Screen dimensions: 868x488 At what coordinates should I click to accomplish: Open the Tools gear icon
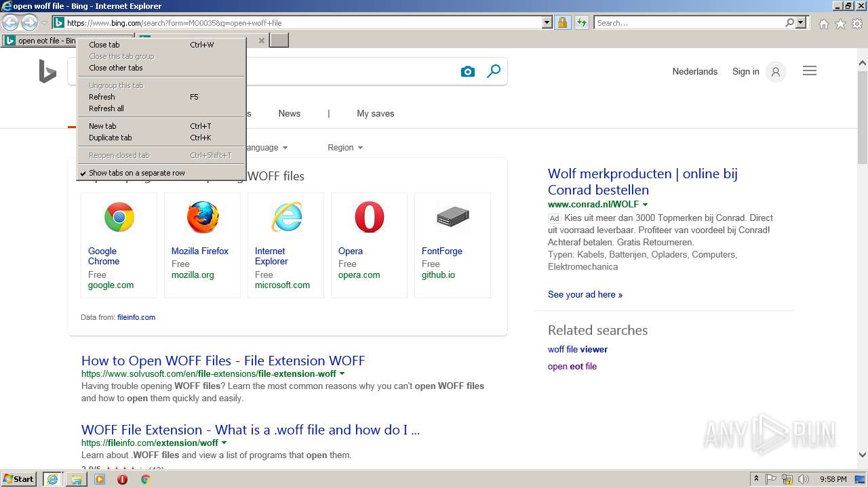tap(857, 24)
